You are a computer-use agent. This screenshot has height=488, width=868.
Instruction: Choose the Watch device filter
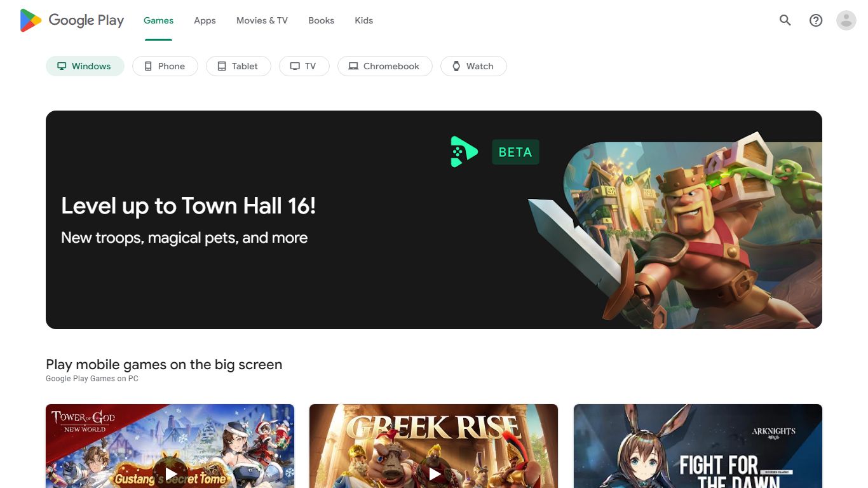coord(473,66)
